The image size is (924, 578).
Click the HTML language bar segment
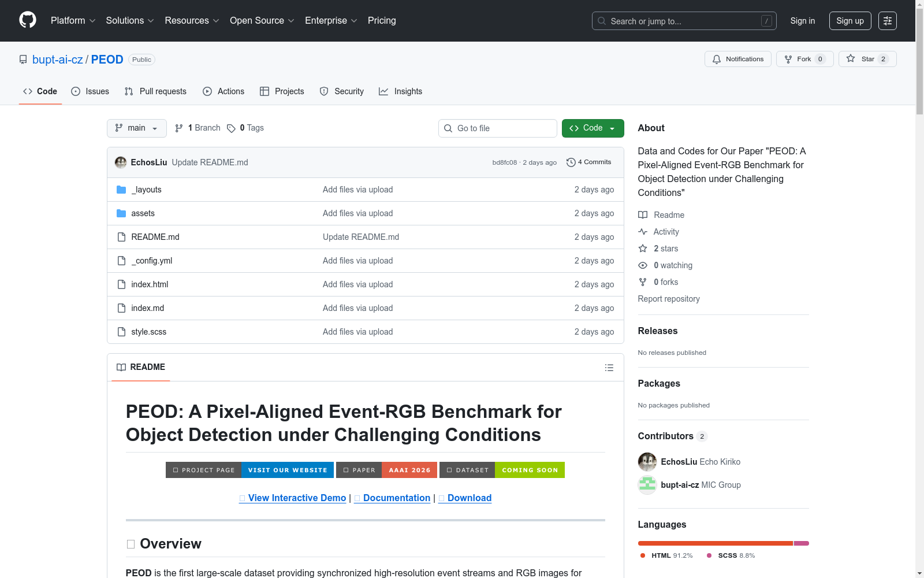tap(716, 543)
